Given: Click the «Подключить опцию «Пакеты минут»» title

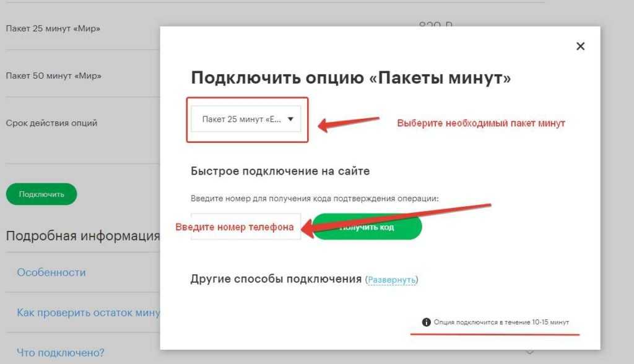Looking at the screenshot, I should coord(350,77).
